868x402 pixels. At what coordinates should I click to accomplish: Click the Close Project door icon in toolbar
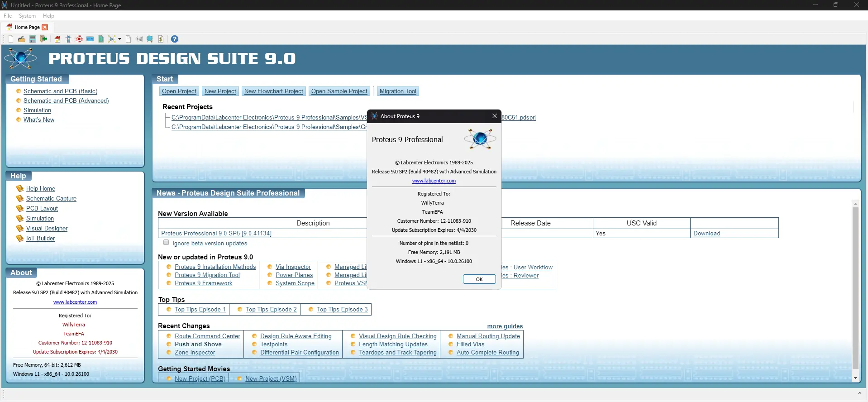(x=44, y=39)
